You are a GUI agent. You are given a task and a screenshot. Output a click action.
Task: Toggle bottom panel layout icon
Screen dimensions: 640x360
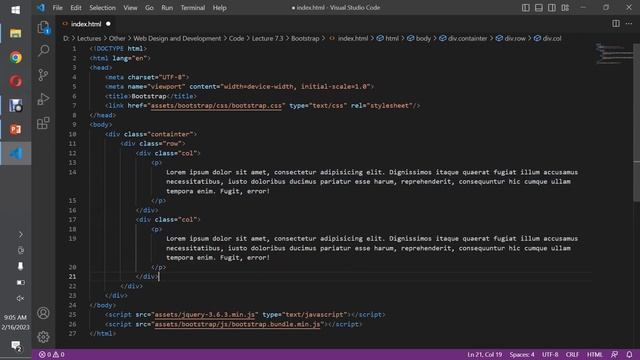point(539,8)
